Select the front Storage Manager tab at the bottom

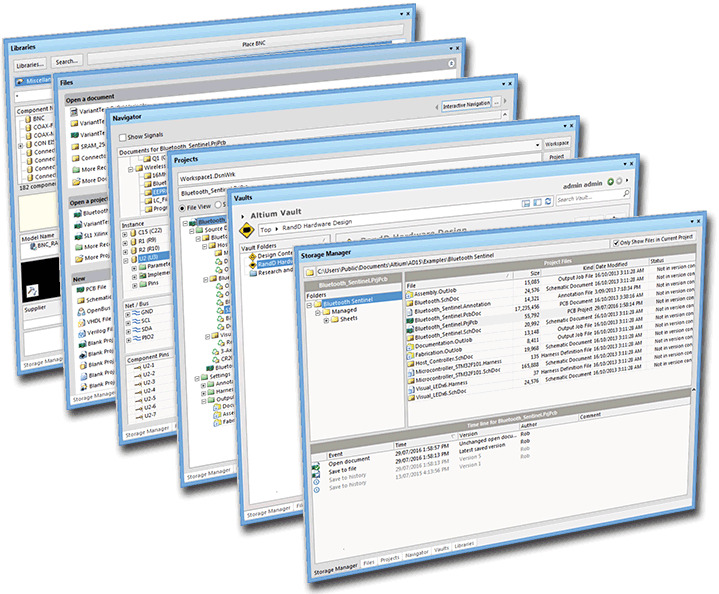pos(336,569)
